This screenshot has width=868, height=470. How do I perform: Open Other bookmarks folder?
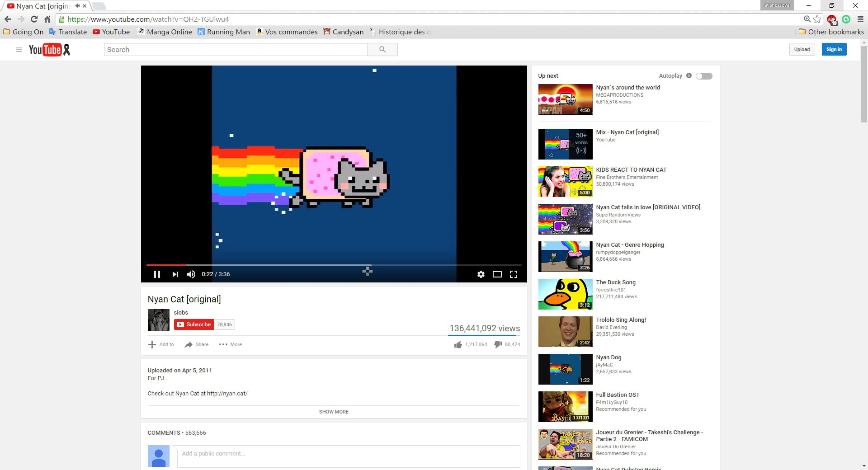(831, 32)
